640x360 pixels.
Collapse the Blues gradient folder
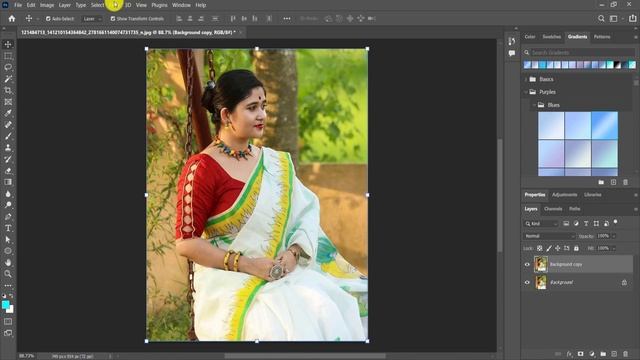(534, 105)
